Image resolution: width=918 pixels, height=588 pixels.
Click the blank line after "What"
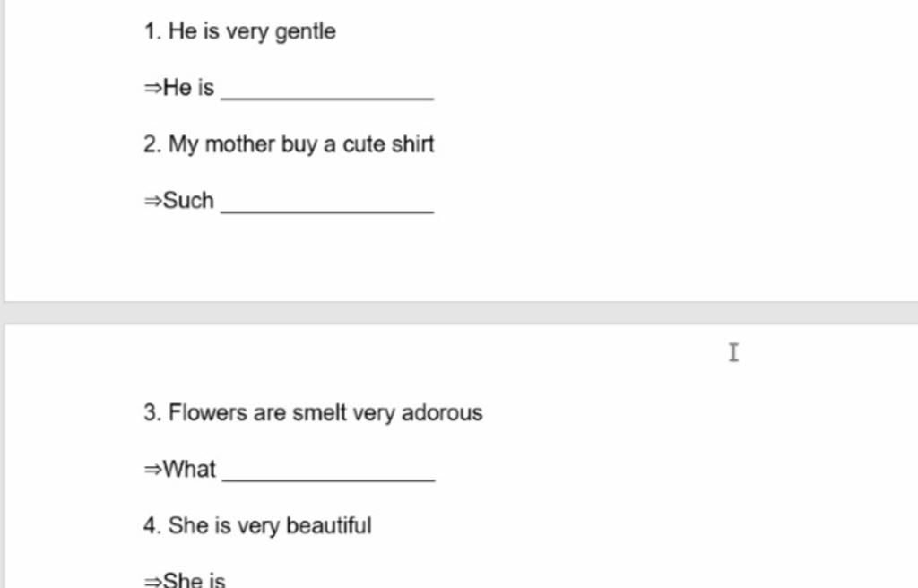(x=328, y=474)
